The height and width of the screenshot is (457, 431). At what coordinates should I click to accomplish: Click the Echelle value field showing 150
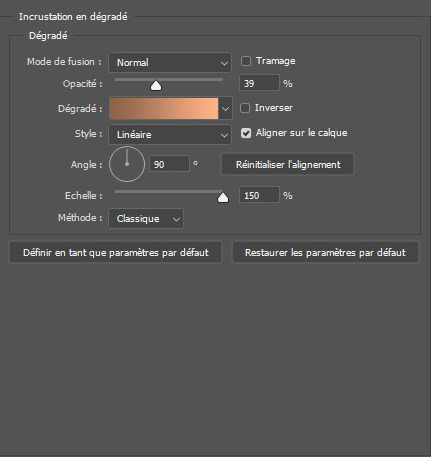click(x=259, y=195)
